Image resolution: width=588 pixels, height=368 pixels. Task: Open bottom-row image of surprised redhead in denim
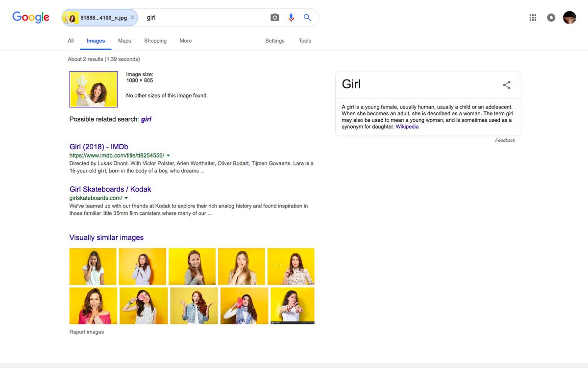[194, 306]
